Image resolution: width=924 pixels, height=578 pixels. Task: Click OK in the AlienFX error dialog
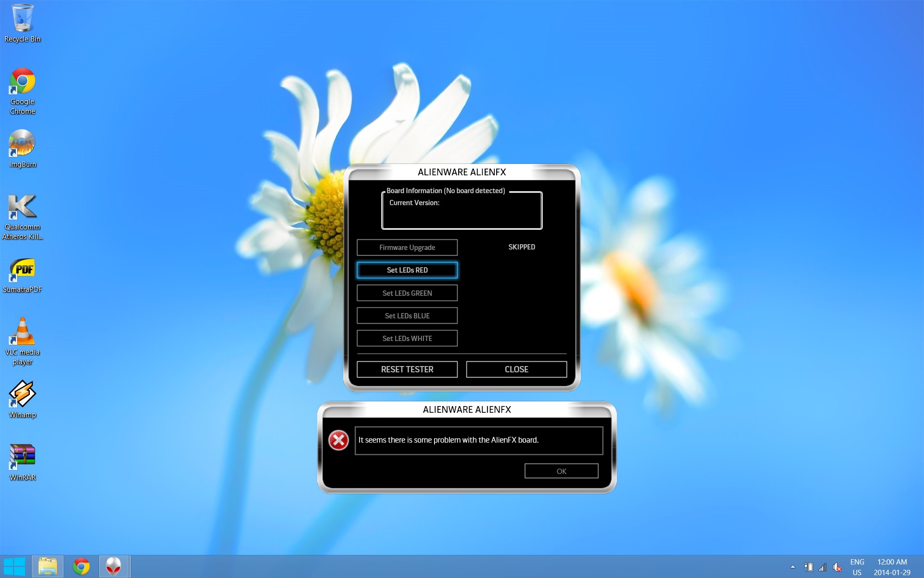(561, 471)
